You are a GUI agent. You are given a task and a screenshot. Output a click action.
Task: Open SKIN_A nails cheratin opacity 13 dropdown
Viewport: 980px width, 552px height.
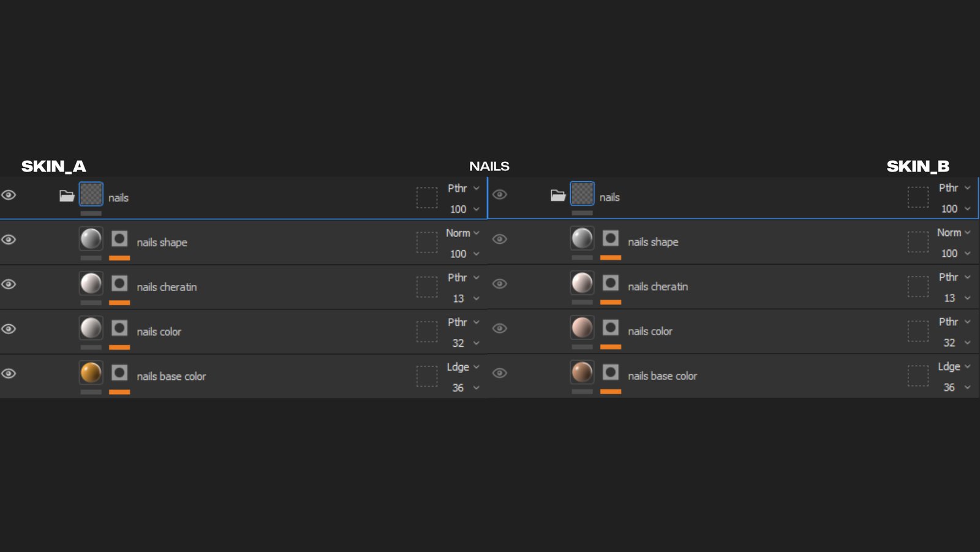(466, 298)
